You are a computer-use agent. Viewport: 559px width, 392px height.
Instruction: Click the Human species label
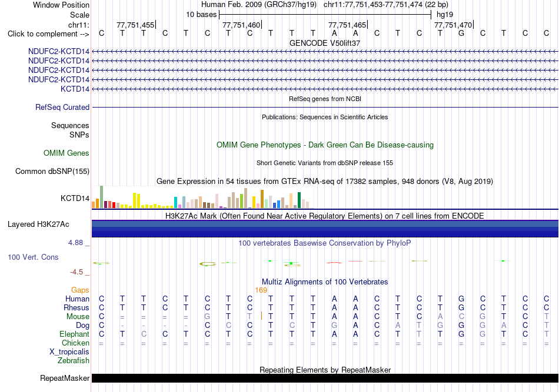(x=77, y=299)
